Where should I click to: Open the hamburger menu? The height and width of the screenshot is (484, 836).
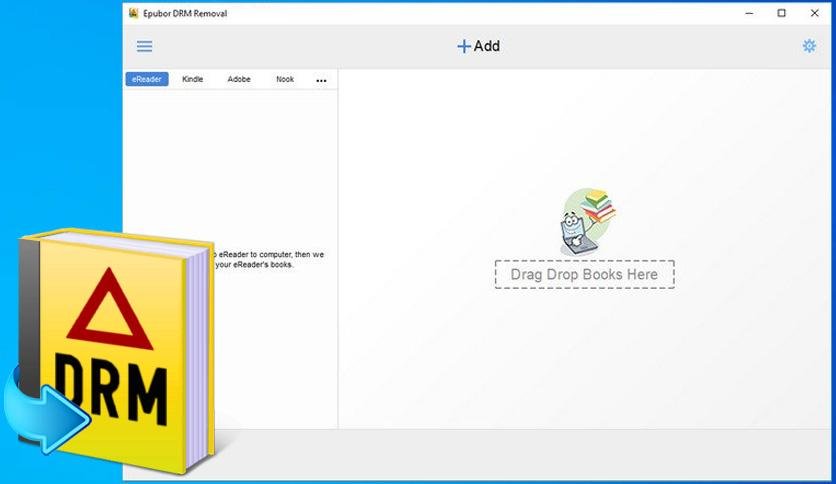pos(144,46)
